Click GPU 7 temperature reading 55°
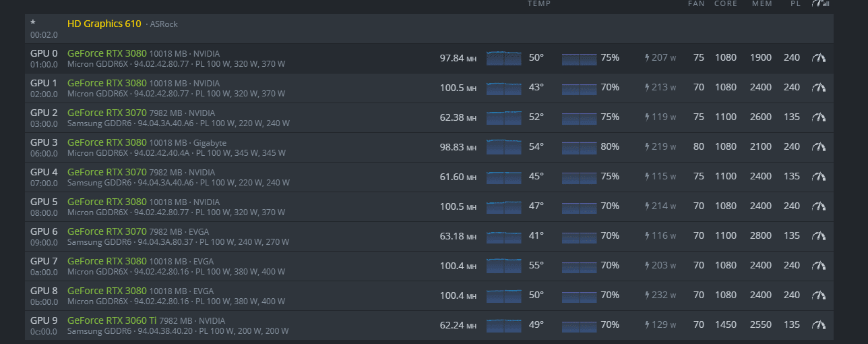Screen dimensions: 868x344 pyautogui.click(x=536, y=266)
